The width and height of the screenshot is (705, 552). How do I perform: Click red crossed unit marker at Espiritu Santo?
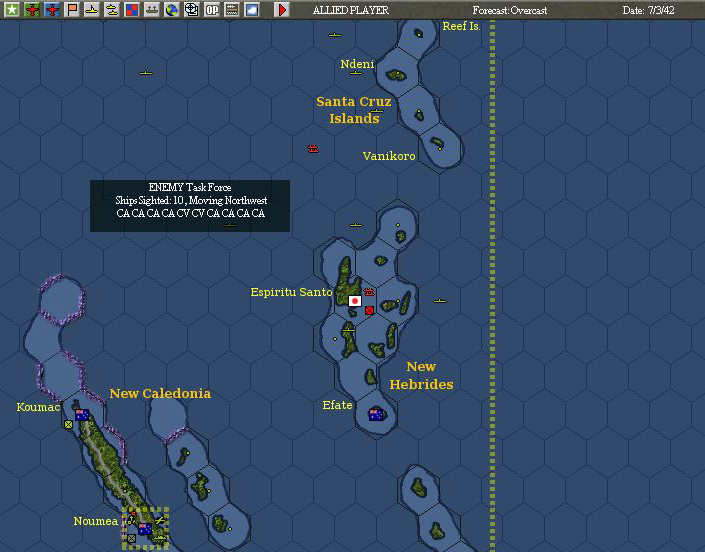coord(369,310)
